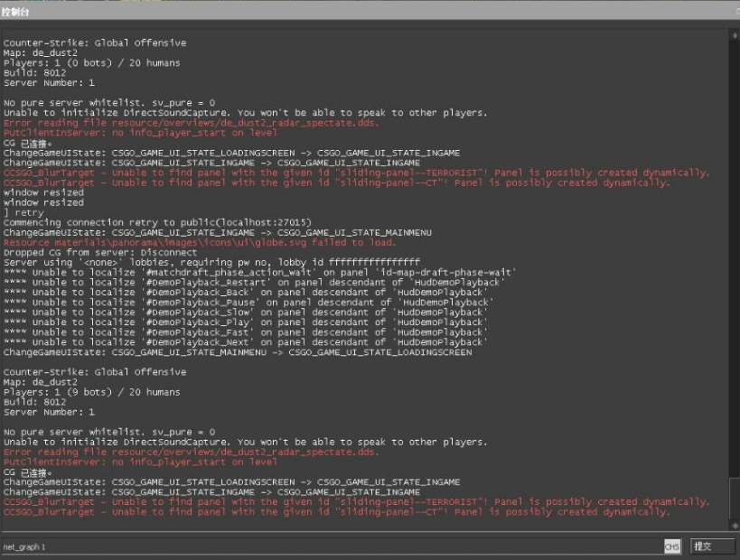The width and height of the screenshot is (740, 560).
Task: Click the '#DemoPlayback_Back' localize warning line
Action: pos(246,293)
